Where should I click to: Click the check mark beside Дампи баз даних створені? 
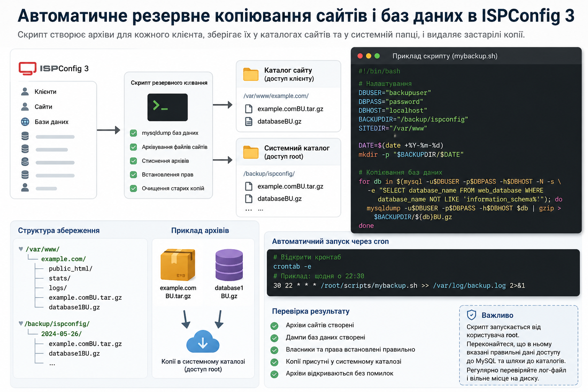click(274, 338)
